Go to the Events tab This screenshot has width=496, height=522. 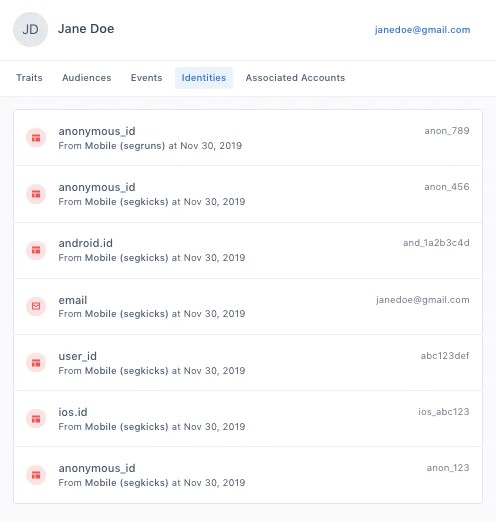coord(146,78)
